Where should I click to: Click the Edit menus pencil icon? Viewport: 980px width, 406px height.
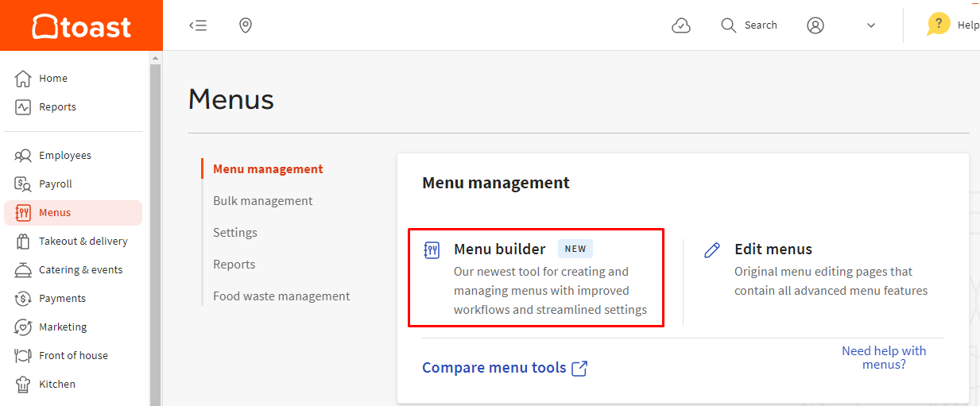(712, 250)
